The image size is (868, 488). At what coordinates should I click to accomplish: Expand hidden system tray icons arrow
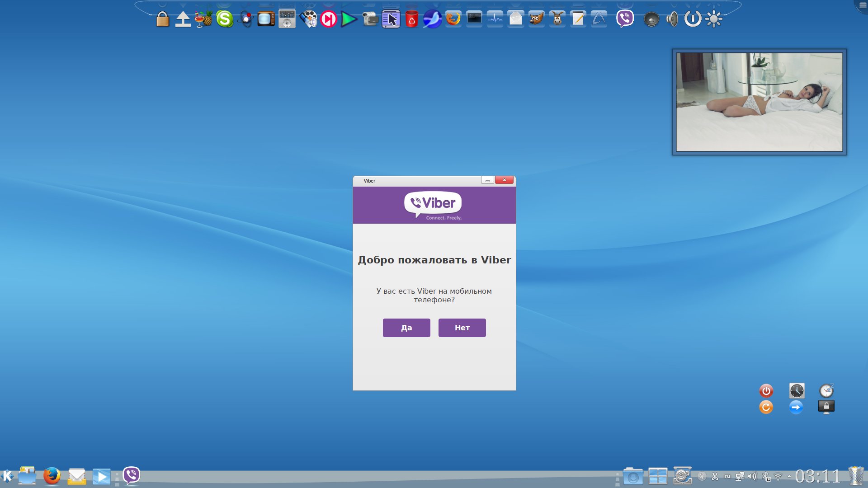pyautogui.click(x=789, y=476)
